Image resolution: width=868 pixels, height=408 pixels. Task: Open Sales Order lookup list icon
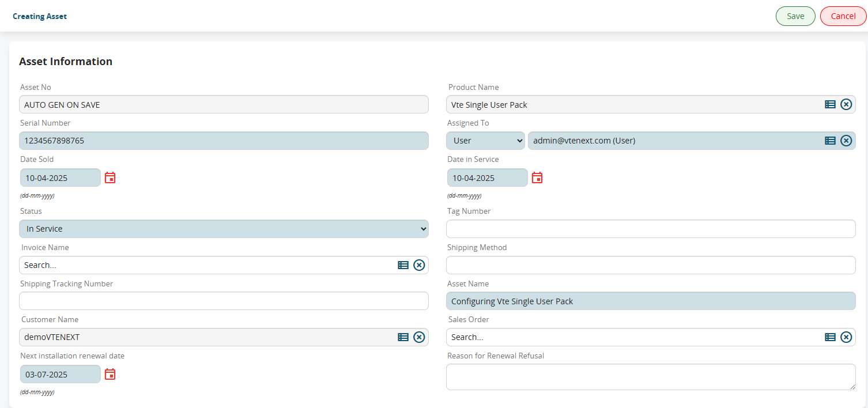coord(830,337)
